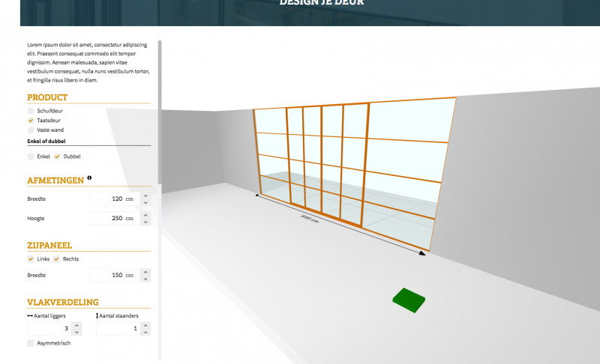Viewport: 600px width, 364px height.
Task: Select the Schuifdeur product option
Action: coord(31,111)
